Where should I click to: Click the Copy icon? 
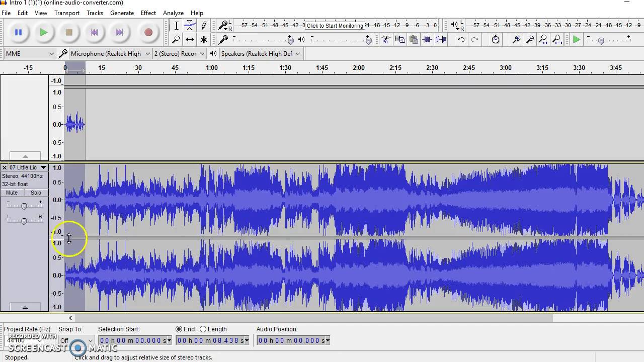coord(400,39)
